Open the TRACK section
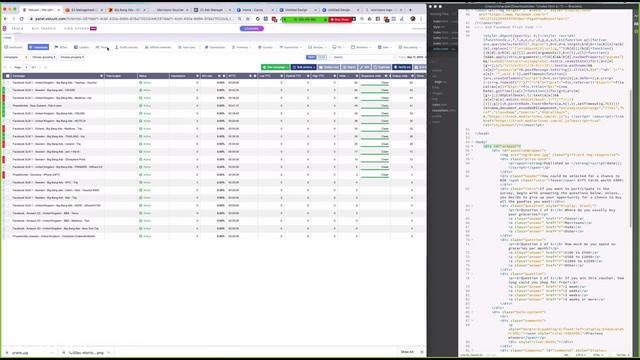Image resolution: width=640 pixels, height=360 pixels. tap(18, 29)
